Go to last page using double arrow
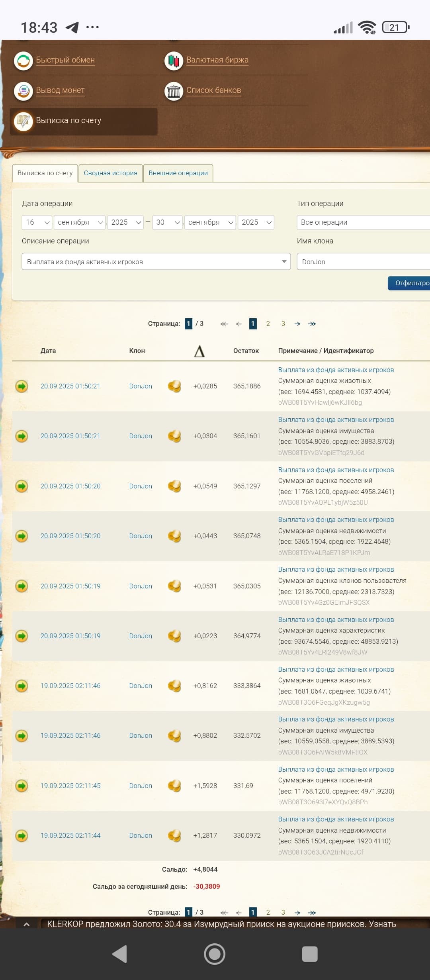 (x=312, y=324)
